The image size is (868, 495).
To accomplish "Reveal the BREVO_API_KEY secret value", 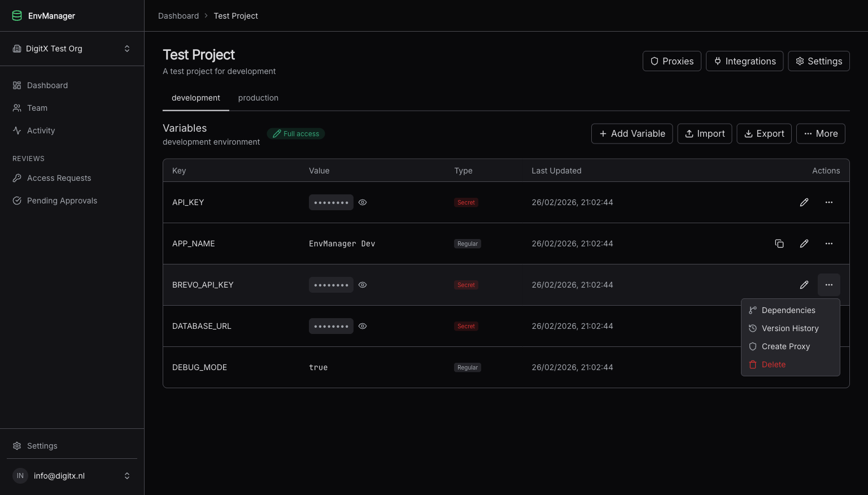I will click(x=363, y=285).
